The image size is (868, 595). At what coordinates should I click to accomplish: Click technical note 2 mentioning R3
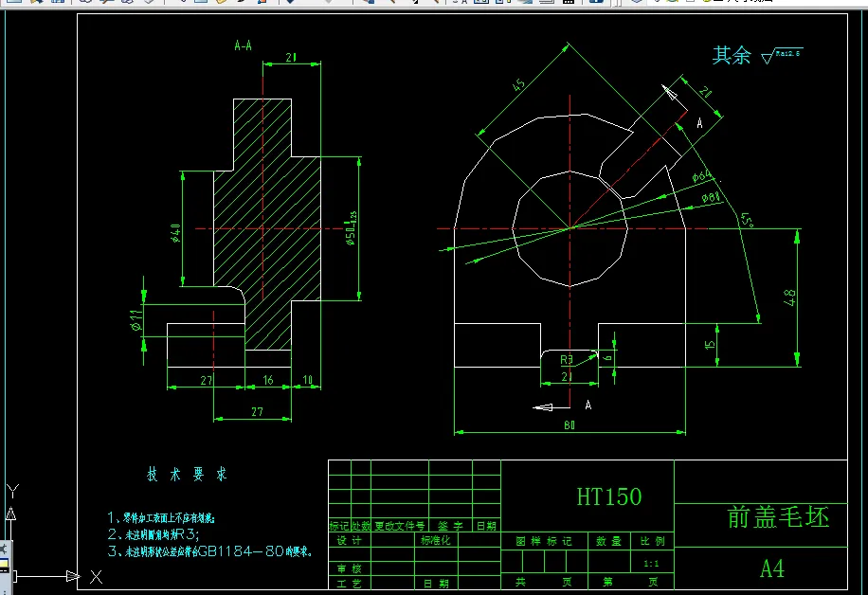[154, 534]
